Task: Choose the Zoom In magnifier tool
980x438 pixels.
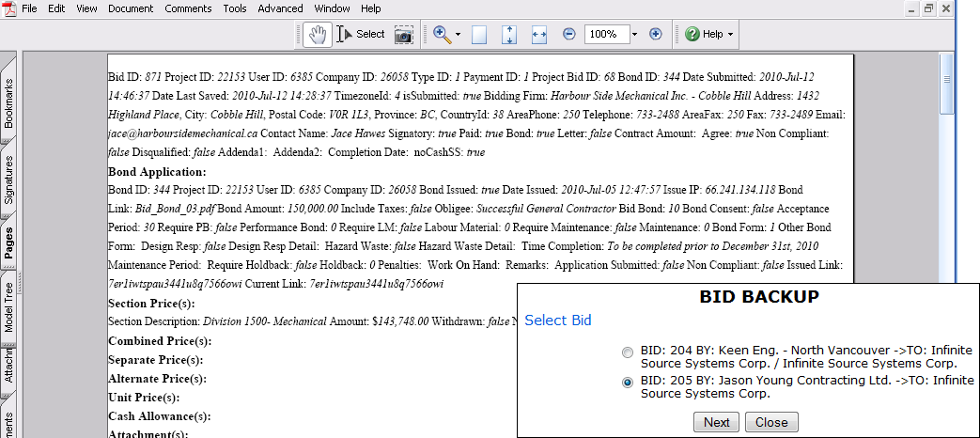Action: point(441,34)
